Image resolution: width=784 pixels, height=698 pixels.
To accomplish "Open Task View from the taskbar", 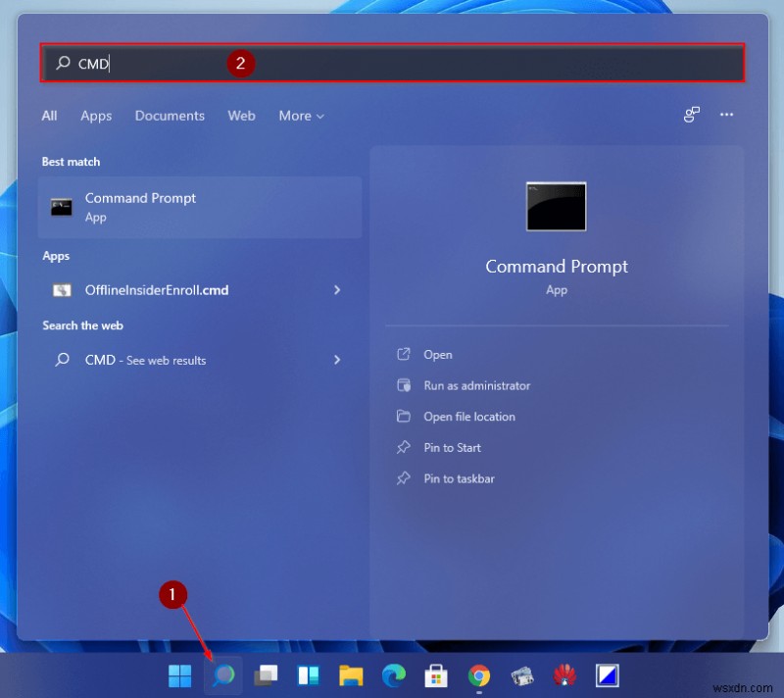I will 266,675.
